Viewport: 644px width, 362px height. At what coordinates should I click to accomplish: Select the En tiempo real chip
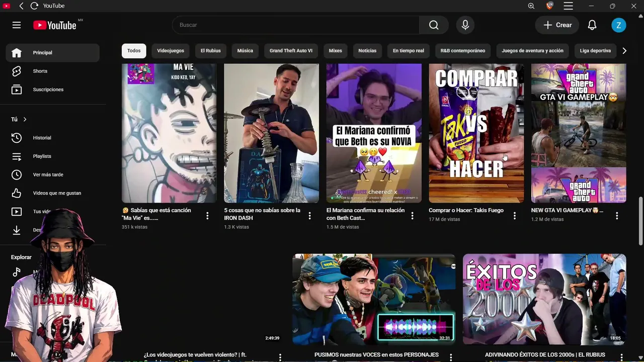point(409,51)
